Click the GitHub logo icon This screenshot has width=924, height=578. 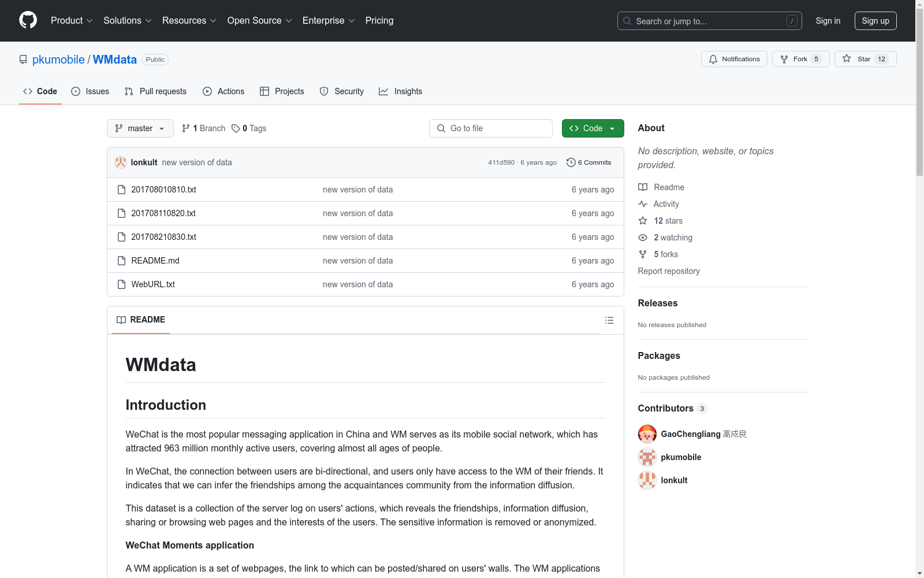28,20
